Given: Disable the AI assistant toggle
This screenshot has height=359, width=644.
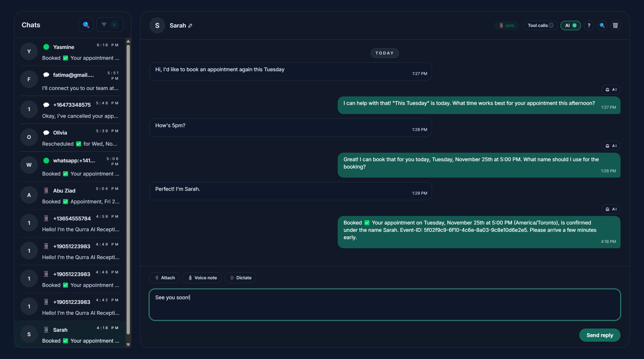Looking at the screenshot, I should [570, 25].
